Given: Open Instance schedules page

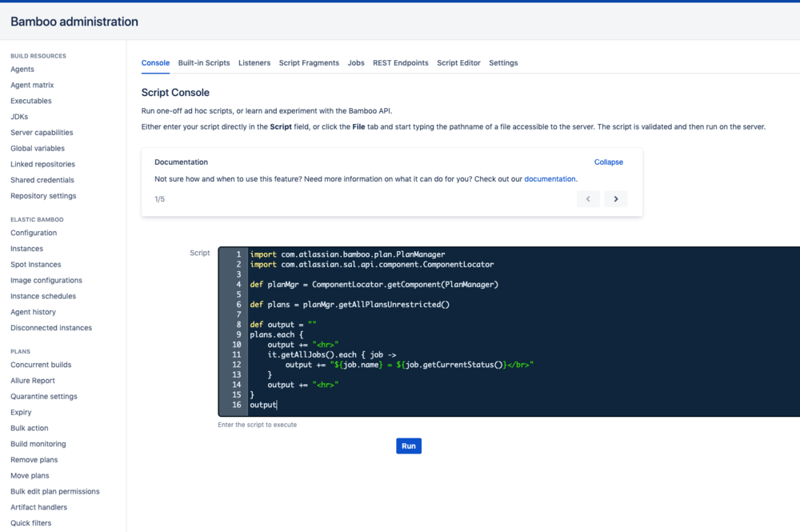Looking at the screenshot, I should [43, 296].
